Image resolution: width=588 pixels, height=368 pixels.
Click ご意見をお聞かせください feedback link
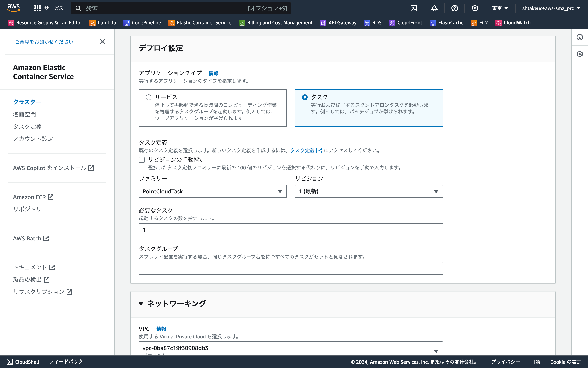click(x=44, y=42)
